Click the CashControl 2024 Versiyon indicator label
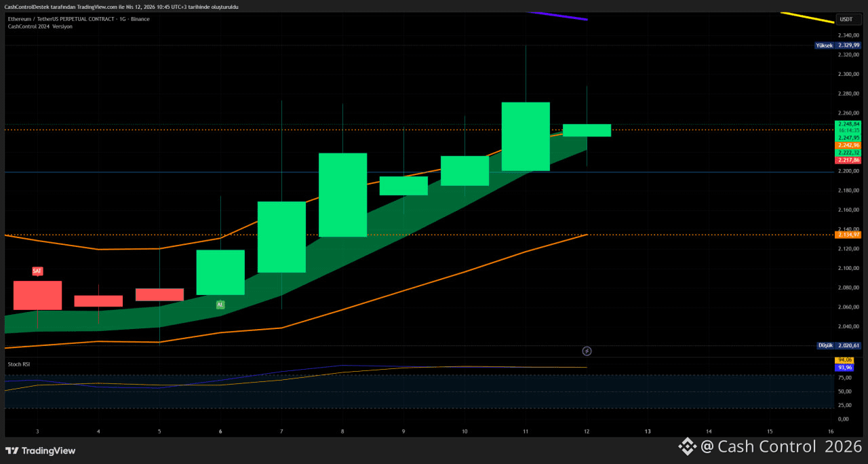The height and width of the screenshot is (464, 868). pyautogui.click(x=40, y=26)
